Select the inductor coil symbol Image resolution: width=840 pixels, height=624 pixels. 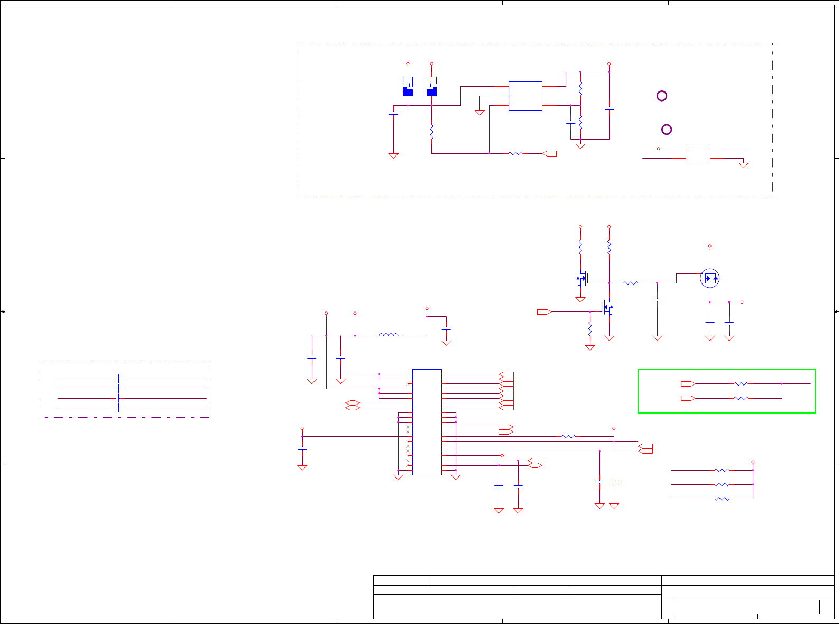389,334
